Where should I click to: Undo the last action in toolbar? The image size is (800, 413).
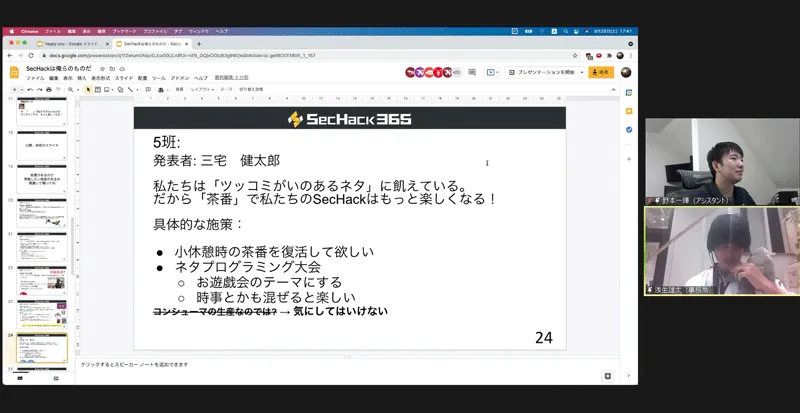[30, 89]
